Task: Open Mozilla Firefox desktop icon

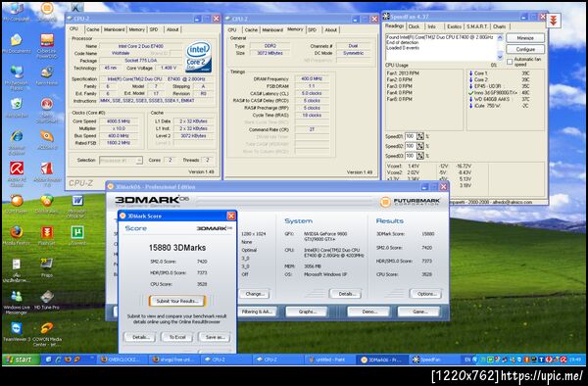Action: tap(17, 235)
